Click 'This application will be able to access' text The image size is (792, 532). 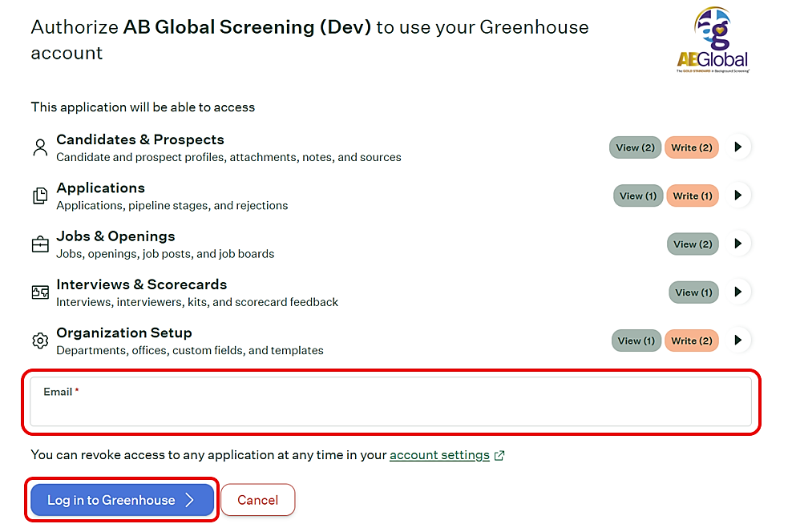pyautogui.click(x=143, y=107)
